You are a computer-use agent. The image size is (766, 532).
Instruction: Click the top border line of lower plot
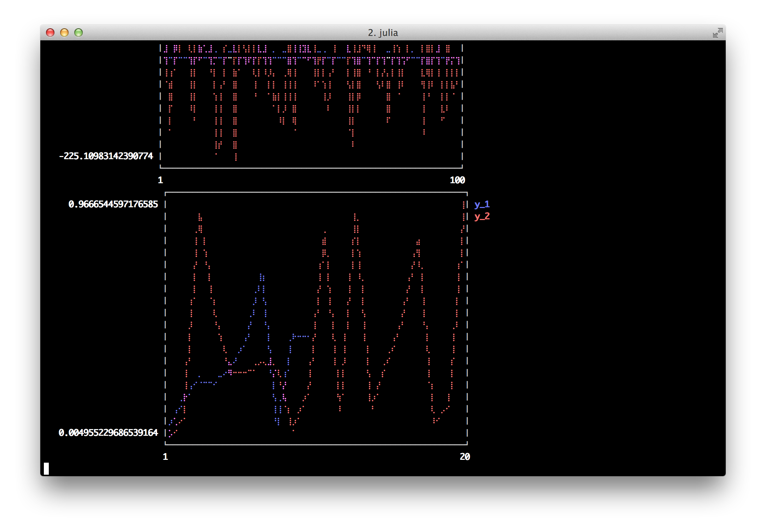click(316, 192)
